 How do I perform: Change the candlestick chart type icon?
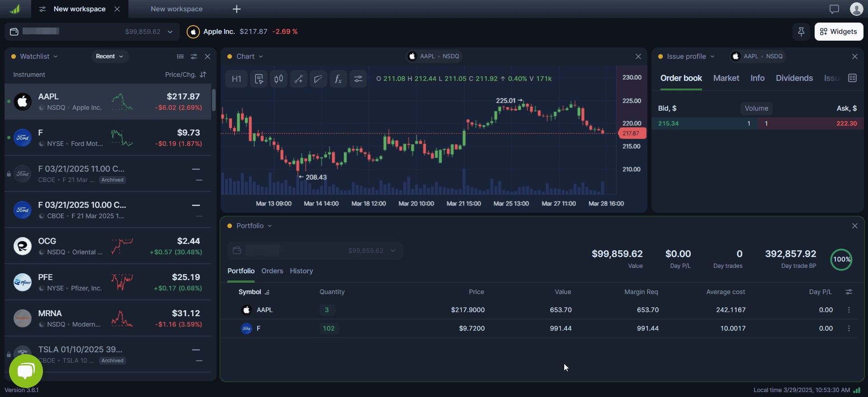coord(279,79)
